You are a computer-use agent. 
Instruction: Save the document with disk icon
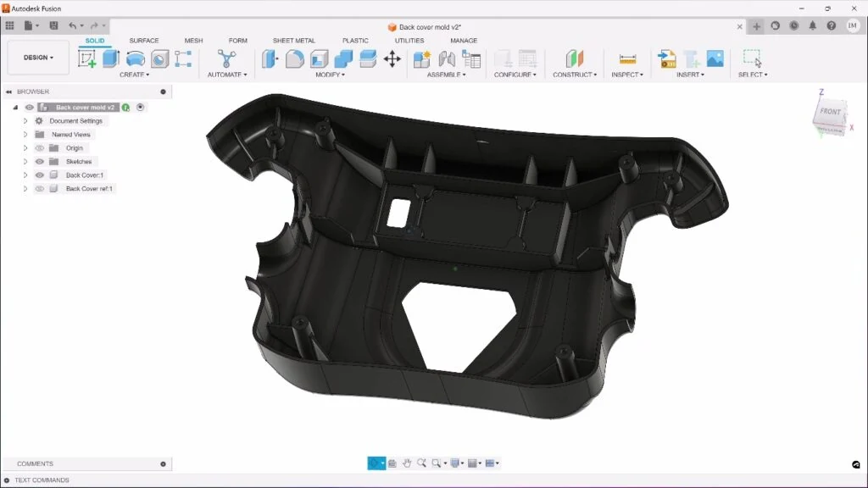(x=53, y=25)
